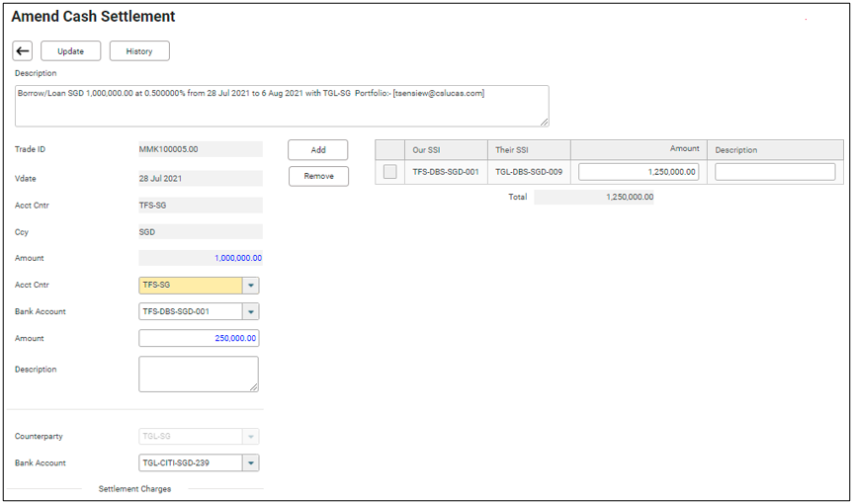Tick the checkbox for TFS-DBS-SGD-001 row
This screenshot has width=854, height=504.
pos(390,172)
